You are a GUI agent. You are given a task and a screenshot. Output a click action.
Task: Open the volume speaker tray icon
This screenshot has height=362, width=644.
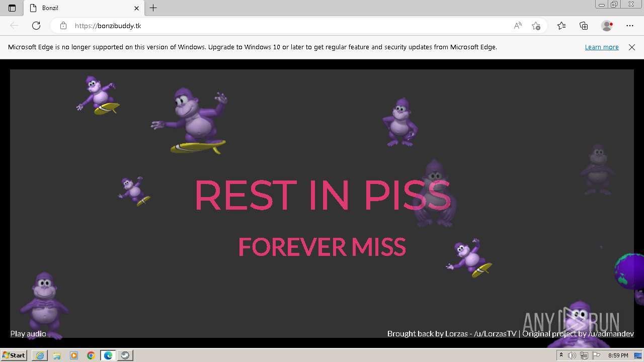click(572, 355)
